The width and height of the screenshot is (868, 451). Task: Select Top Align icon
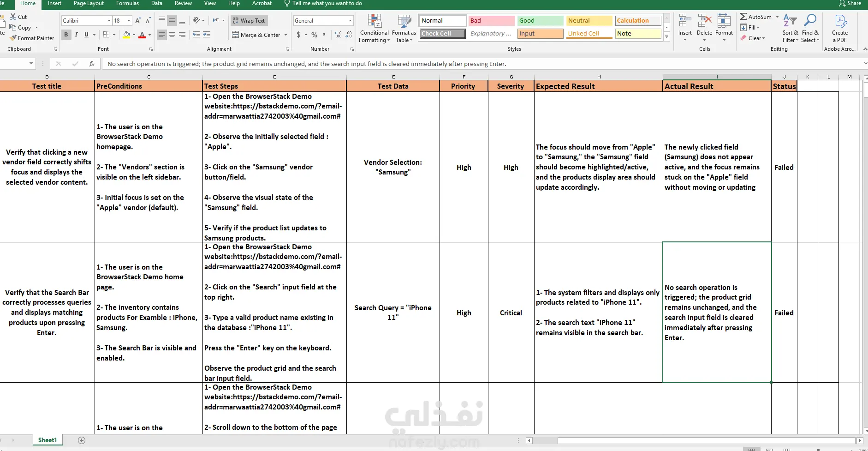coord(162,20)
